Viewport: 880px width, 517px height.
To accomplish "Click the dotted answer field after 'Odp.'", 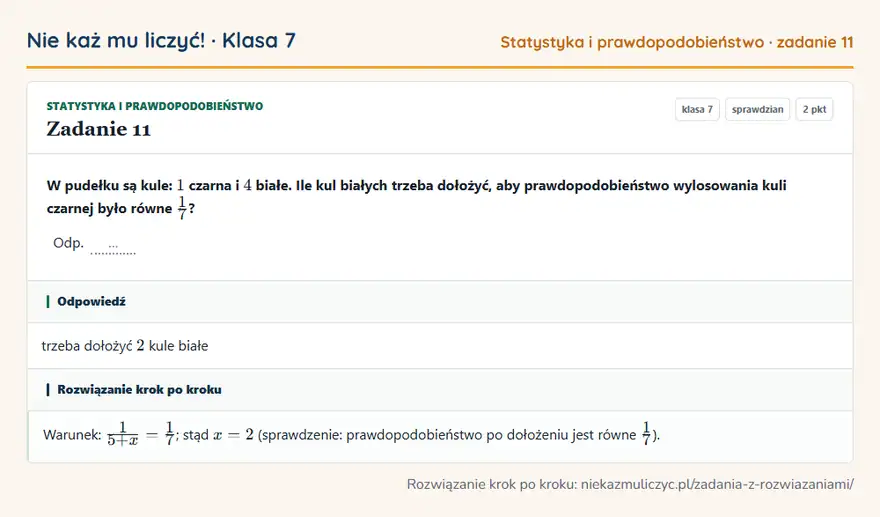I will click(x=113, y=246).
